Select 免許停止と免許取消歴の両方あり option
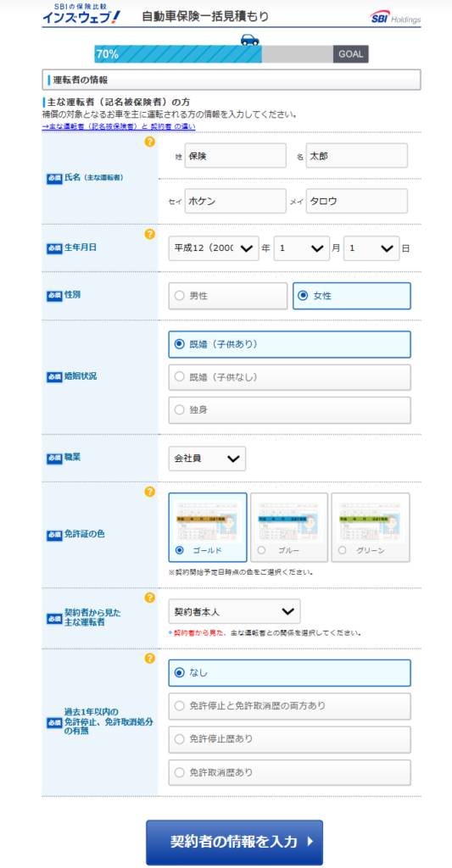 (x=290, y=706)
